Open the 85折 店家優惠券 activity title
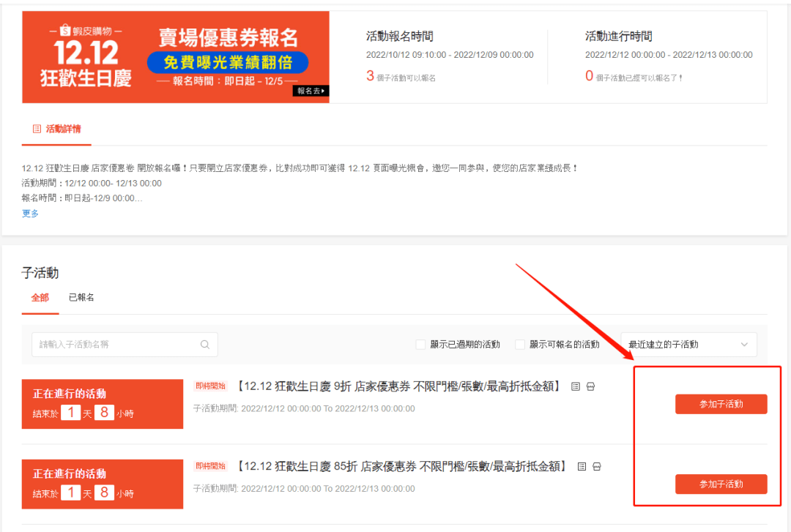Image resolution: width=791 pixels, height=532 pixels. click(402, 466)
